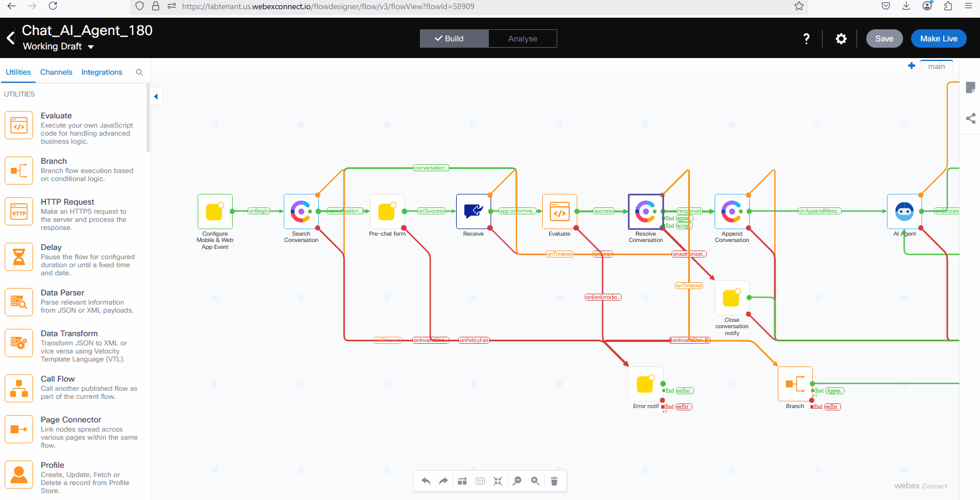The image size is (980, 500).
Task: Add a new flow tab with plus
Action: pos(911,66)
